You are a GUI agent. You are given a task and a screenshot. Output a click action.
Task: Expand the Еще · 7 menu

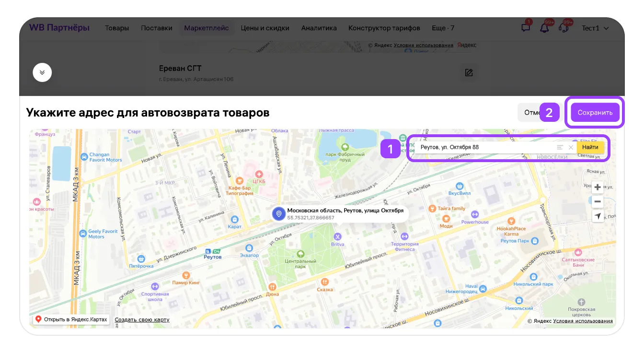(x=443, y=28)
